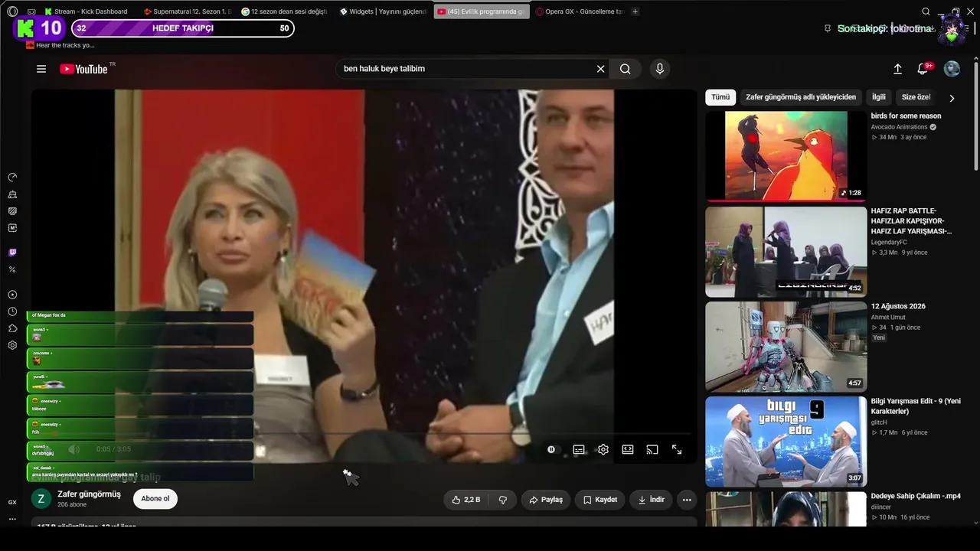Screen dimensions: 980x551
Task: Open History from the sidebar clock
Action: click(12, 311)
